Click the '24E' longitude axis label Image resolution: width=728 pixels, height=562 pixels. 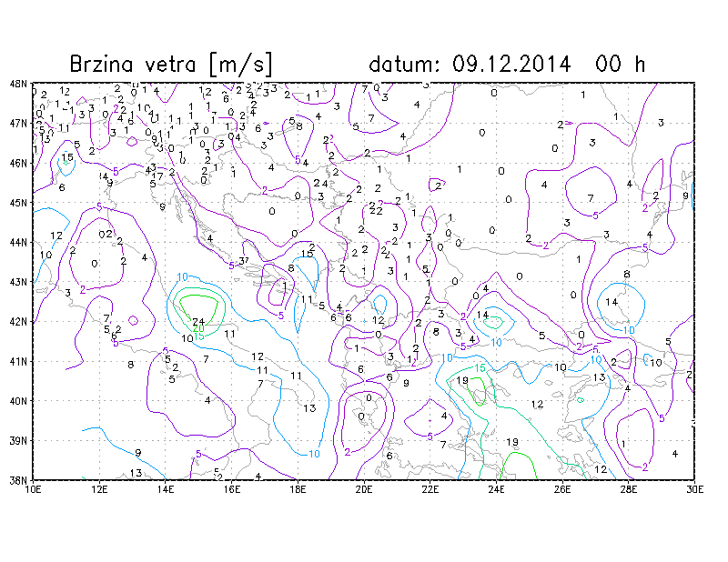tap(496, 489)
